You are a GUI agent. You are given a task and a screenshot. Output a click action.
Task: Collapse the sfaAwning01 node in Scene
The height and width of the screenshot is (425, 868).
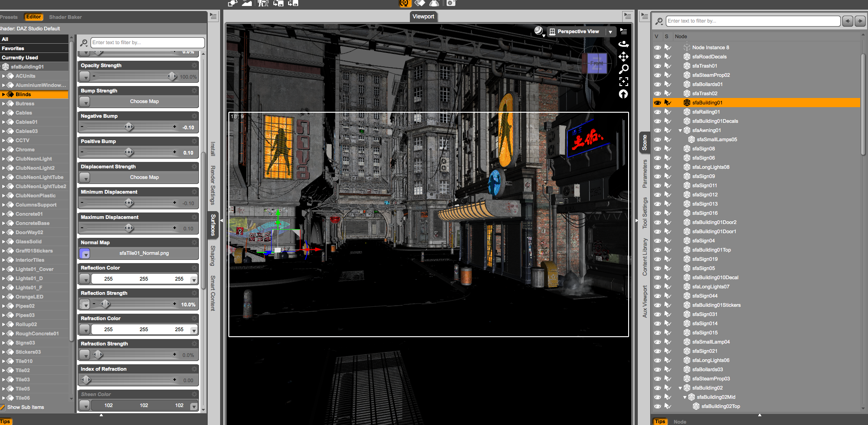[680, 130]
